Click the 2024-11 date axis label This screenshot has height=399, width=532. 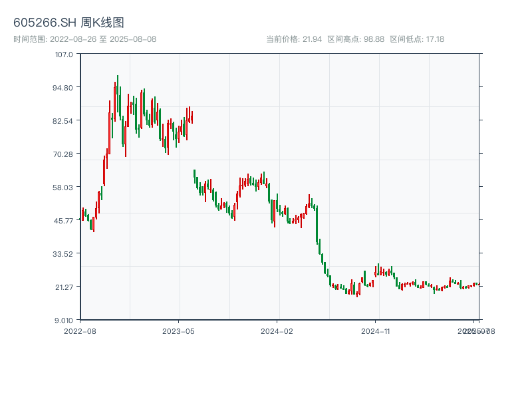coord(376,331)
